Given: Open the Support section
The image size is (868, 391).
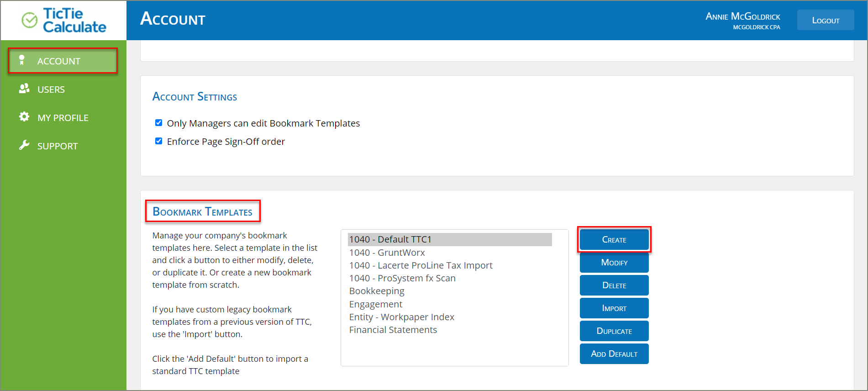Looking at the screenshot, I should pyautogui.click(x=58, y=146).
